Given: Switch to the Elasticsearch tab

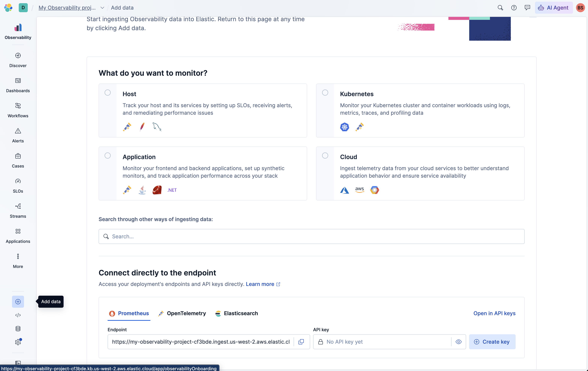Looking at the screenshot, I should [x=236, y=313].
